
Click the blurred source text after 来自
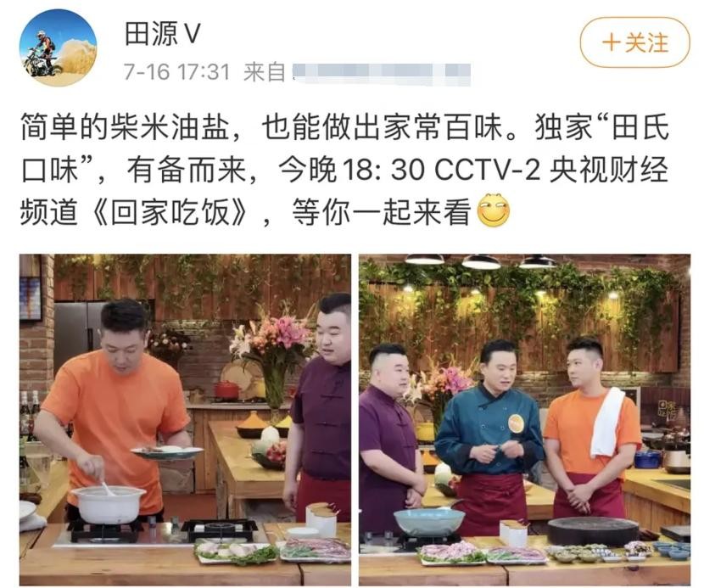(381, 73)
